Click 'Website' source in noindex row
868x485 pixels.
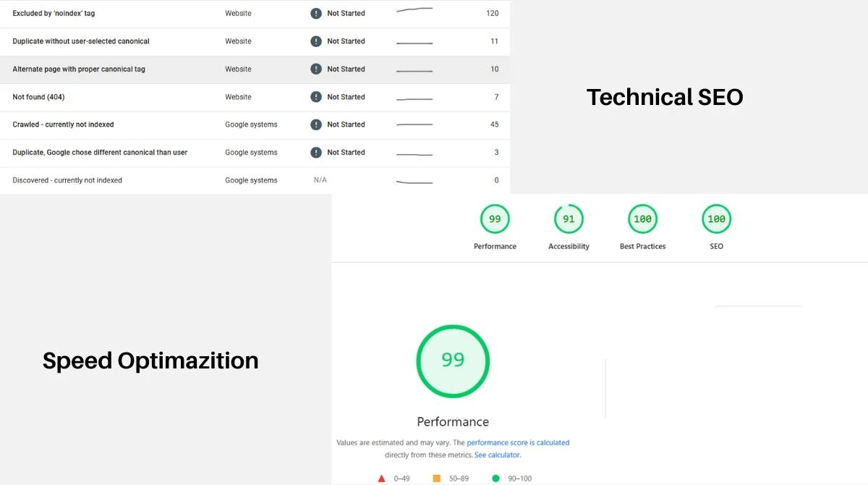[238, 13]
